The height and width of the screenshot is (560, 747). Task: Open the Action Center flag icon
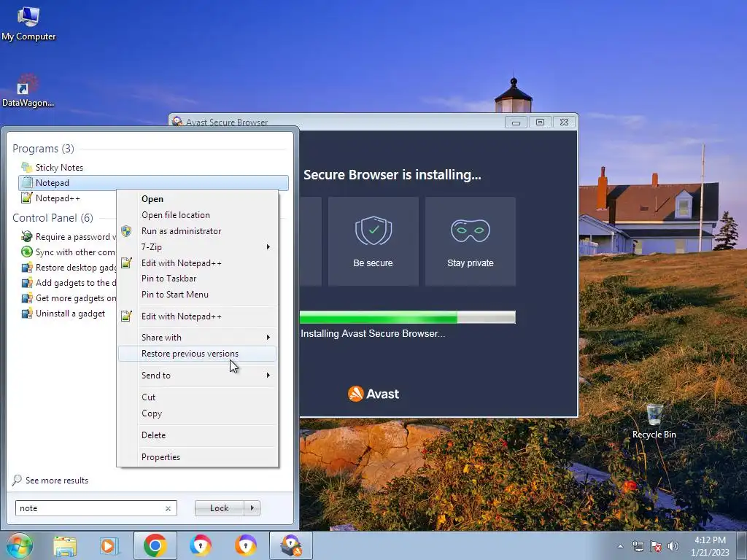coord(656,546)
